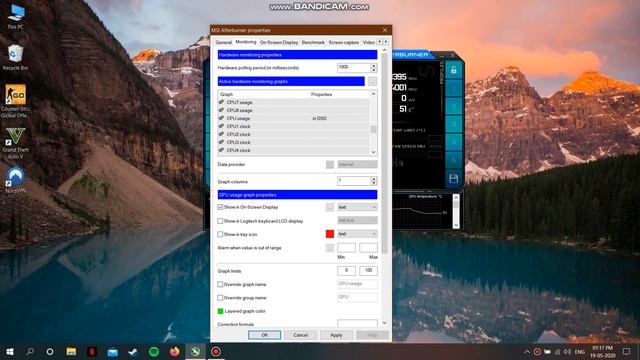Select profile slot 5 in Afterburner
Image resolution: width=640 pixels, height=360 pixels.
point(453,160)
